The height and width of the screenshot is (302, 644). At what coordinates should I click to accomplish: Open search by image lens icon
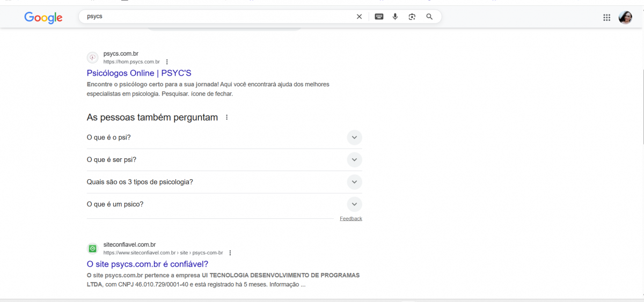[x=412, y=17]
